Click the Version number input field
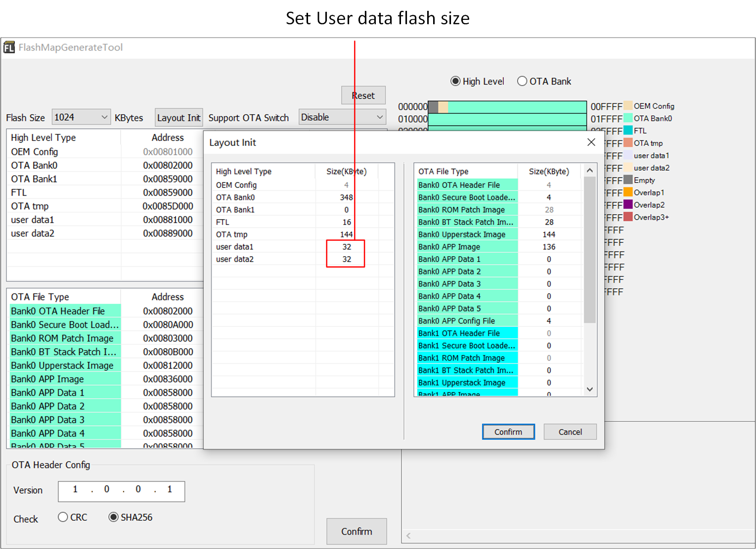Image resolution: width=756 pixels, height=549 pixels. 122,491
